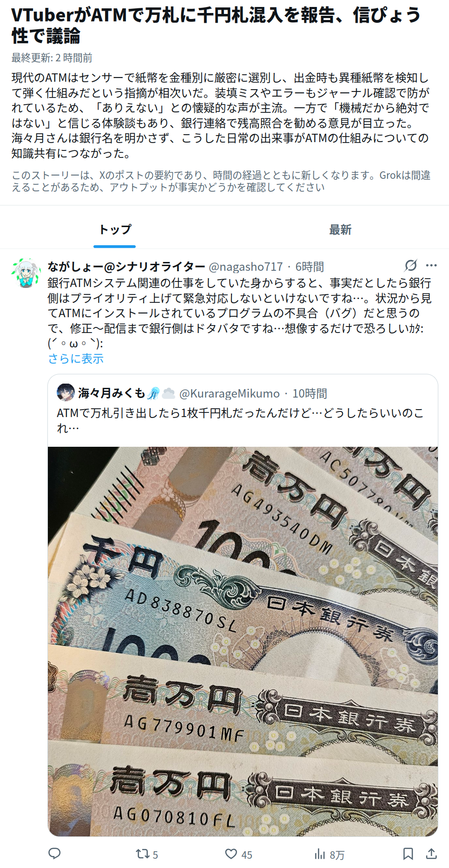The width and height of the screenshot is (449, 868).
Task: Click the Grok slashed circle icon
Action: (411, 265)
